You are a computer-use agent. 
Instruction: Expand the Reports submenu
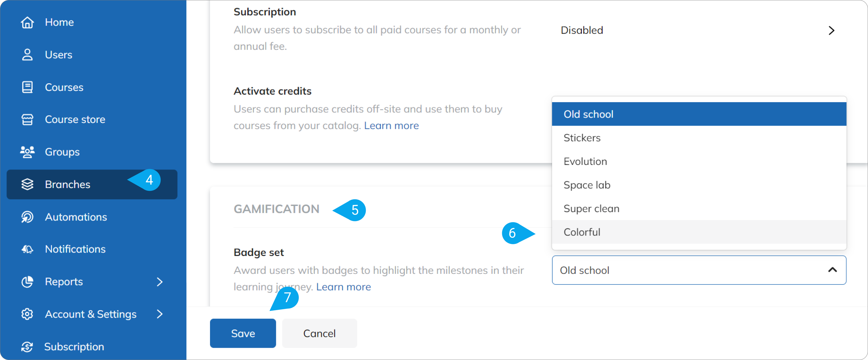pyautogui.click(x=160, y=282)
